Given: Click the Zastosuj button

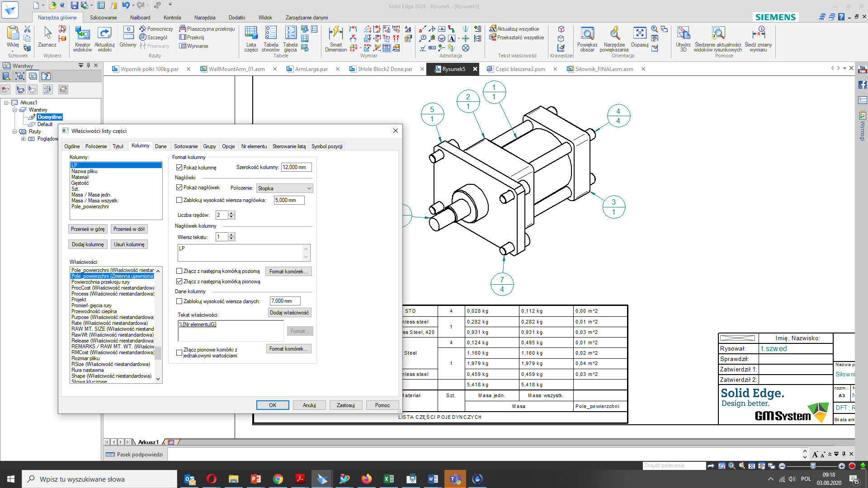Looking at the screenshot, I should point(345,405).
